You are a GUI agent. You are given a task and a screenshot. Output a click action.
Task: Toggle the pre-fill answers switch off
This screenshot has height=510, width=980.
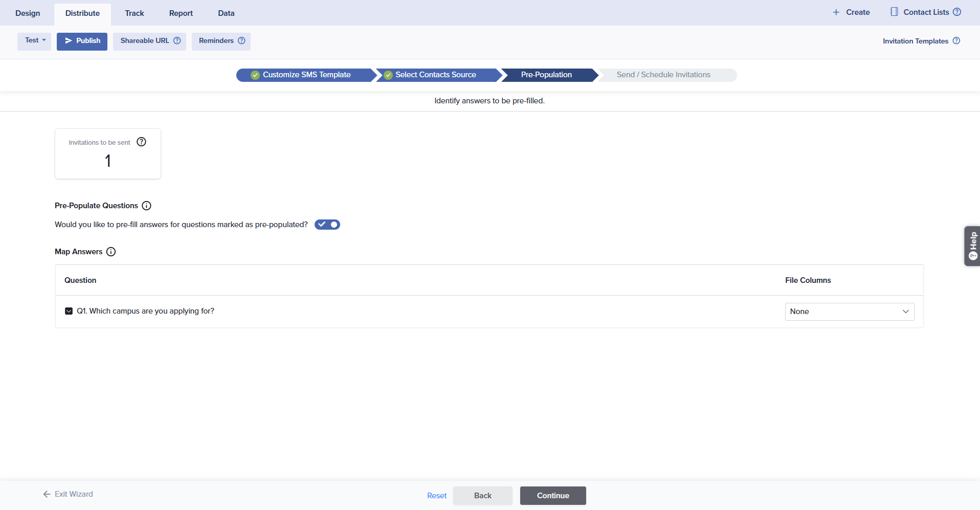(327, 225)
